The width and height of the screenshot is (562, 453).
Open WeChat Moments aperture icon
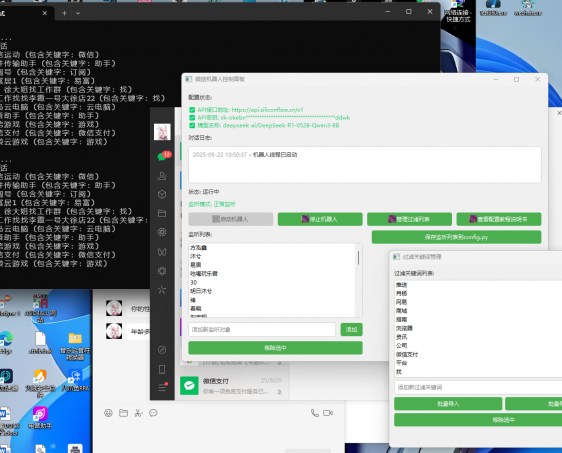(x=162, y=232)
